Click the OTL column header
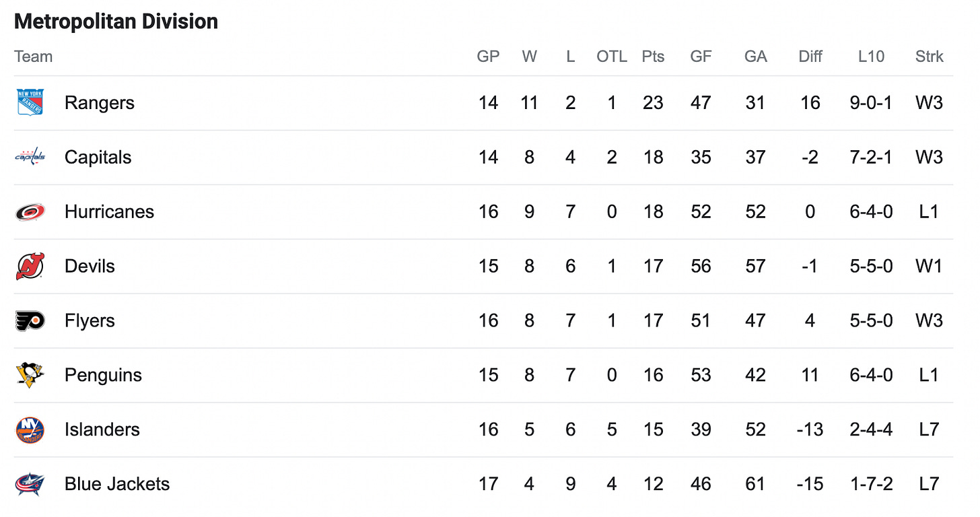Screen dimensions: 980x517 pyautogui.click(x=612, y=57)
